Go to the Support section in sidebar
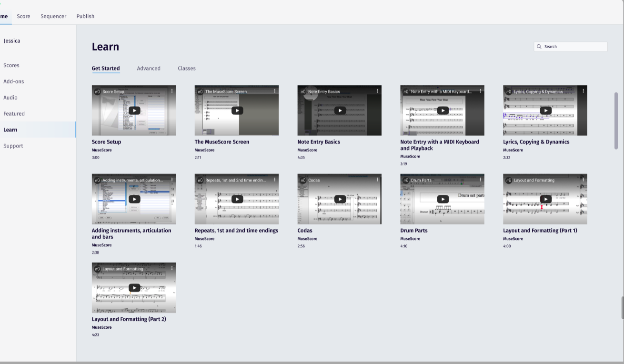This screenshot has height=364, width=624. coord(13,146)
